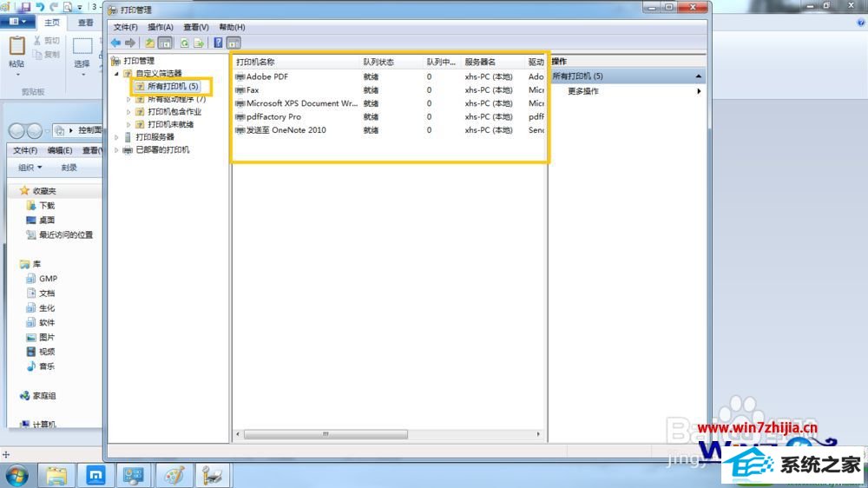Click the Fax printer icon
Screen dimensions: 868x488
point(240,90)
